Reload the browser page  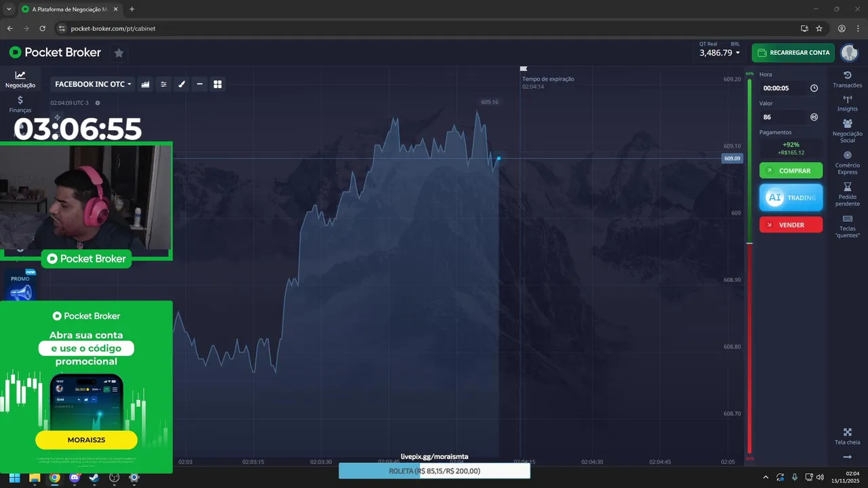[x=42, y=28]
